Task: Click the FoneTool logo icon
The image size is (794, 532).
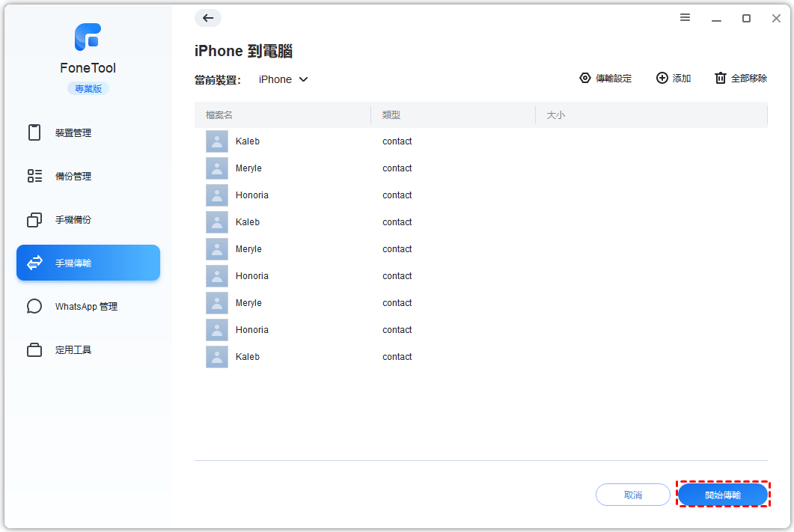Action: click(88, 37)
